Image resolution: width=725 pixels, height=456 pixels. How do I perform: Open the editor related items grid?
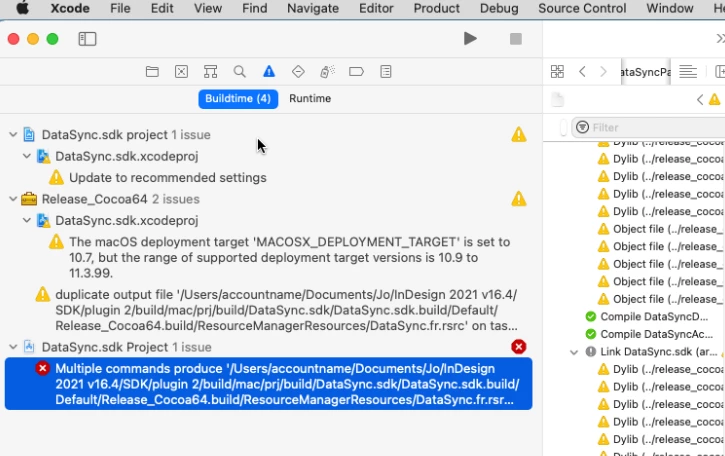[558, 72]
